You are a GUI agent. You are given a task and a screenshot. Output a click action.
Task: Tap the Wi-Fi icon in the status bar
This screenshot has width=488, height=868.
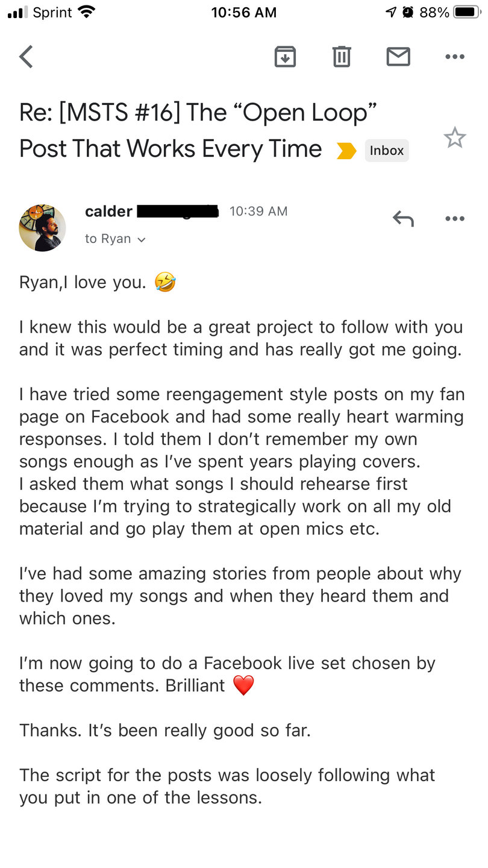[87, 12]
